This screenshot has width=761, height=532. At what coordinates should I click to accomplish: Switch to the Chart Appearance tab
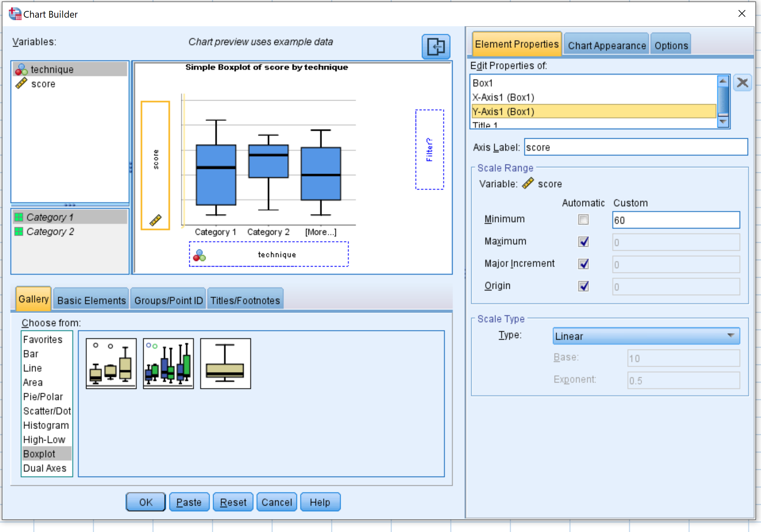pyautogui.click(x=606, y=45)
